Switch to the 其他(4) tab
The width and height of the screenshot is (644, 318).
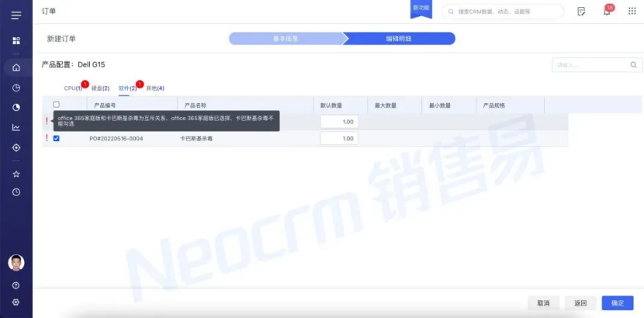coord(155,88)
